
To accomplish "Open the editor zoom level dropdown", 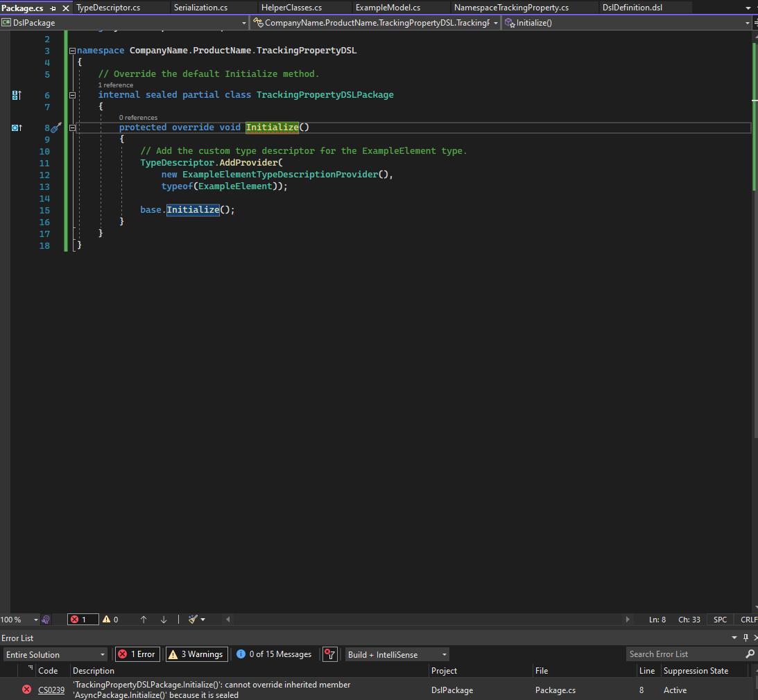I will click(36, 620).
